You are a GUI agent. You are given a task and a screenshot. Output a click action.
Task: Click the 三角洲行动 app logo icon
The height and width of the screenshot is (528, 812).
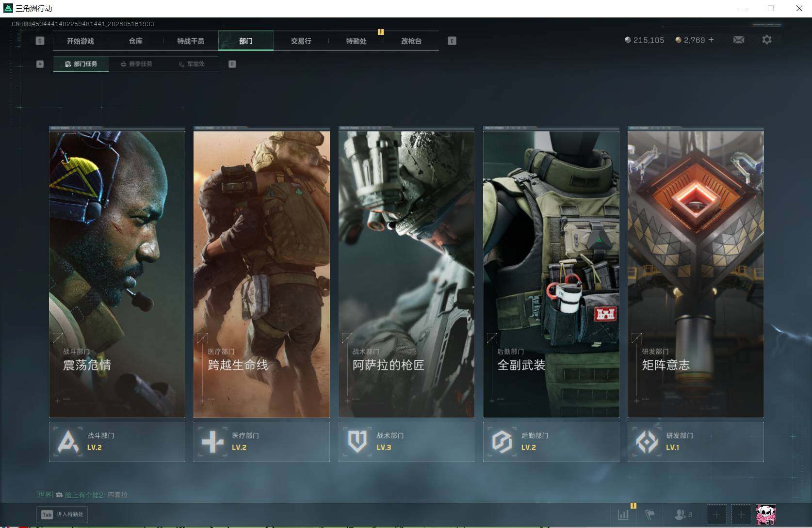click(x=8, y=8)
